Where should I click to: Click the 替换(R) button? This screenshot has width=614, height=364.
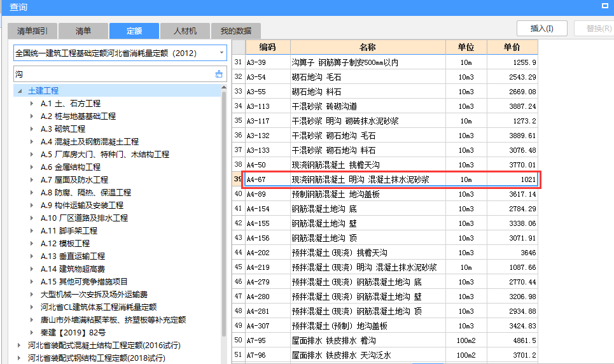(596, 28)
